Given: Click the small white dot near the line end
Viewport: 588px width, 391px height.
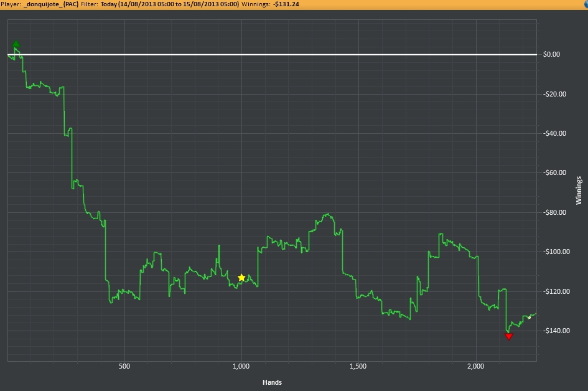Looking at the screenshot, I should click(530, 318).
